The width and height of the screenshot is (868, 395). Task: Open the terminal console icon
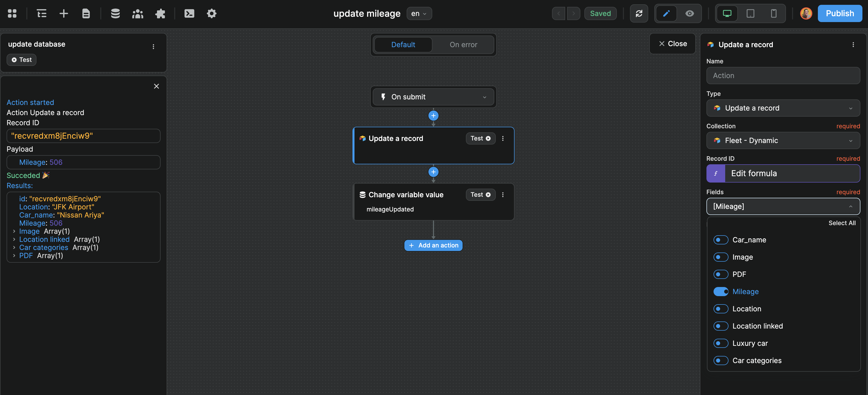point(189,13)
